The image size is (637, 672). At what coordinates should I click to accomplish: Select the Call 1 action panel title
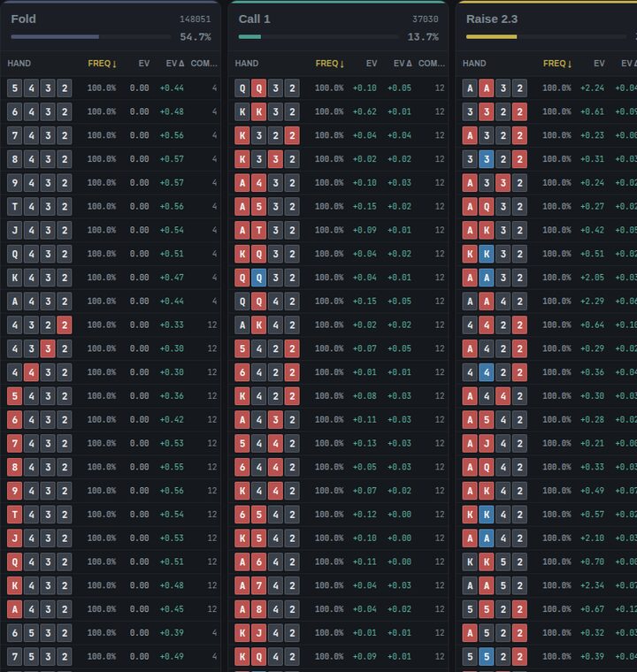click(x=255, y=19)
